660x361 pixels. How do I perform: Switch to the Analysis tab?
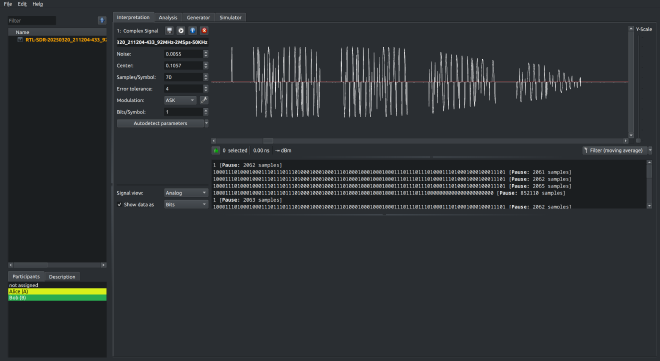tap(168, 18)
